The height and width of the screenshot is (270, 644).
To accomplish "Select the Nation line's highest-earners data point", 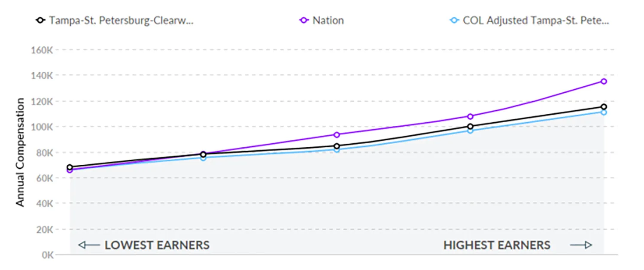I will [604, 81].
